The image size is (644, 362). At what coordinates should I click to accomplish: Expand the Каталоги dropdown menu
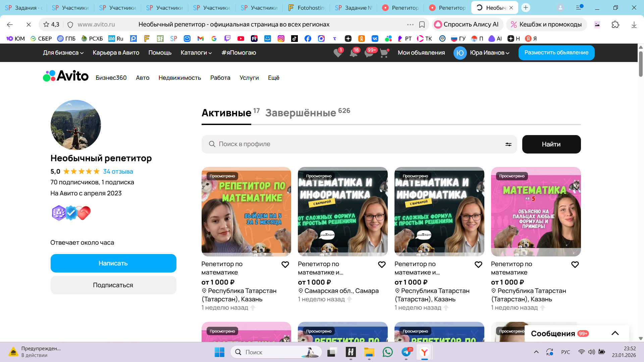[x=196, y=53]
